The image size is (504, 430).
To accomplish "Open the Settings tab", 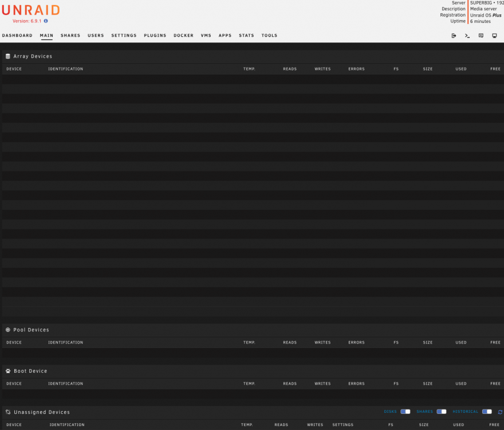I will [x=124, y=36].
